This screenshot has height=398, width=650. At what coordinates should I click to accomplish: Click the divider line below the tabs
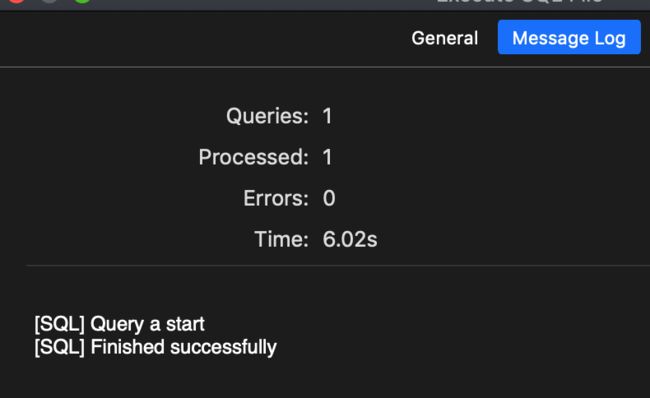tap(325, 66)
